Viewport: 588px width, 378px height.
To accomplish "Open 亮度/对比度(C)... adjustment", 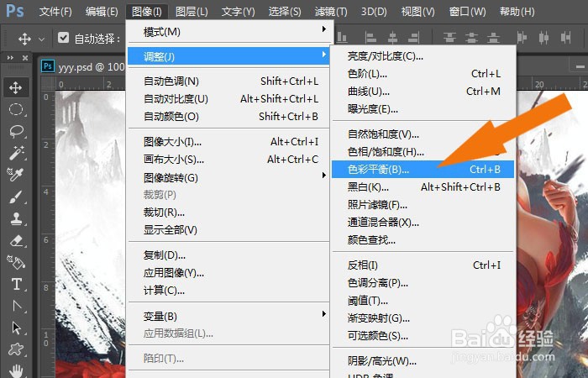I will click(x=423, y=56).
